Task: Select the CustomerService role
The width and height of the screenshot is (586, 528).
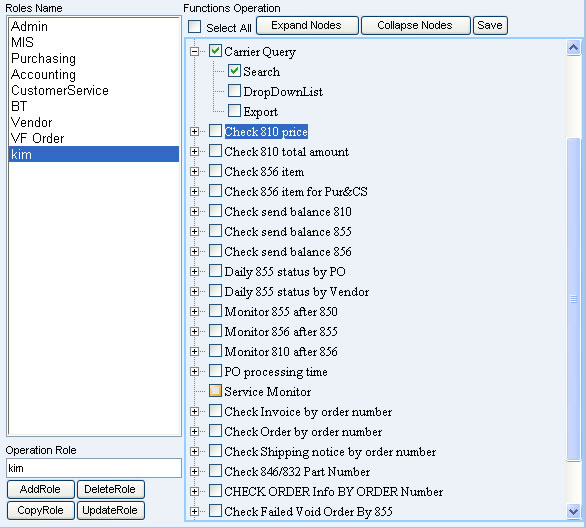Action: coord(93,90)
